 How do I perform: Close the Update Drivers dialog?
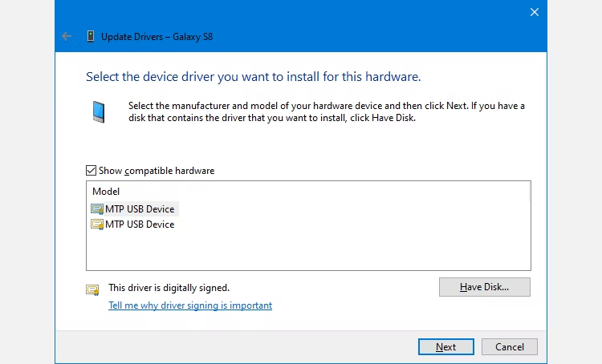click(535, 12)
